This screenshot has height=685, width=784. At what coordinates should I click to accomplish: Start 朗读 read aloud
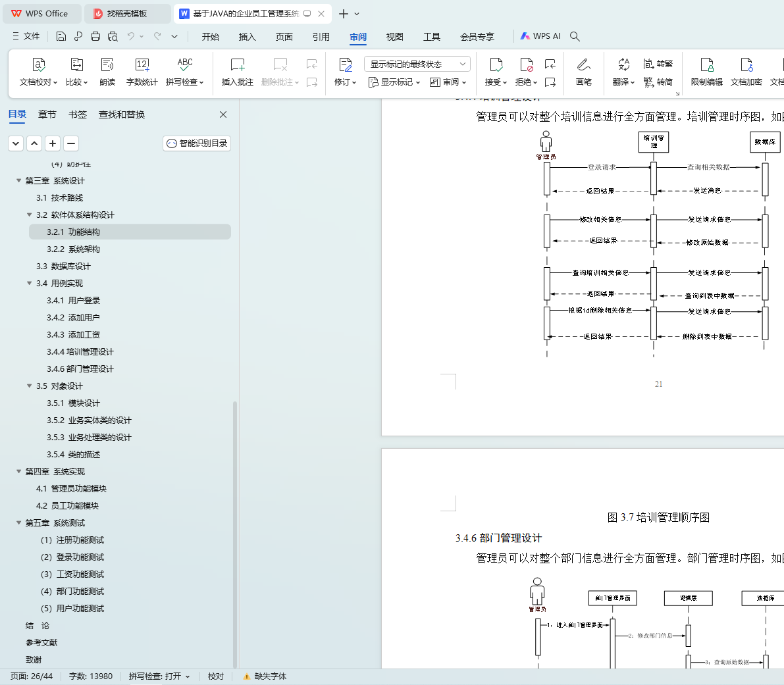[107, 72]
